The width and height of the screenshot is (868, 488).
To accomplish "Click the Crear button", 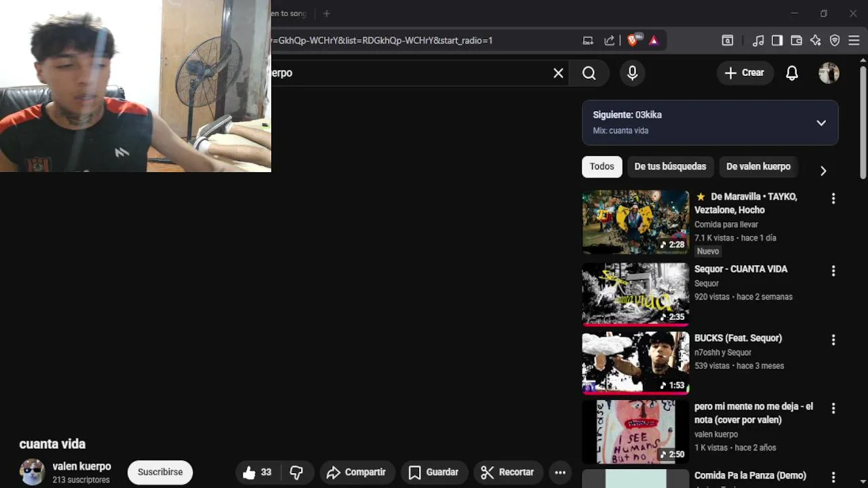I will click(745, 73).
